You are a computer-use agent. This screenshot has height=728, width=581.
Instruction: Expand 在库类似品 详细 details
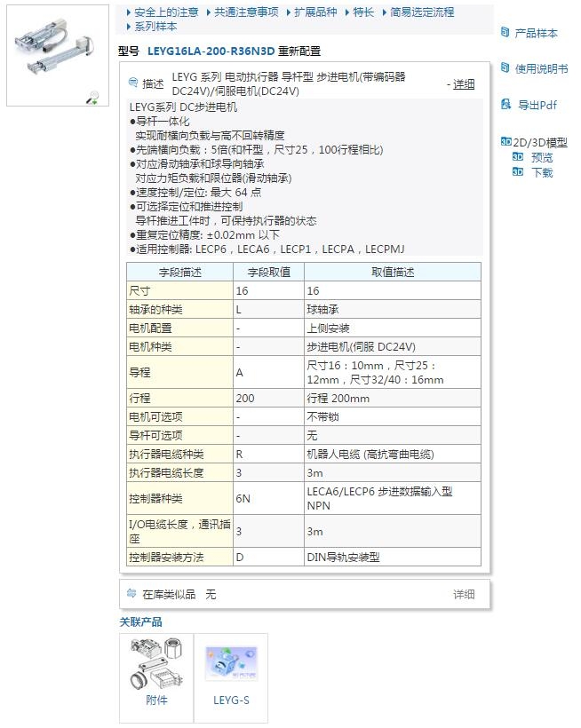pos(464,594)
